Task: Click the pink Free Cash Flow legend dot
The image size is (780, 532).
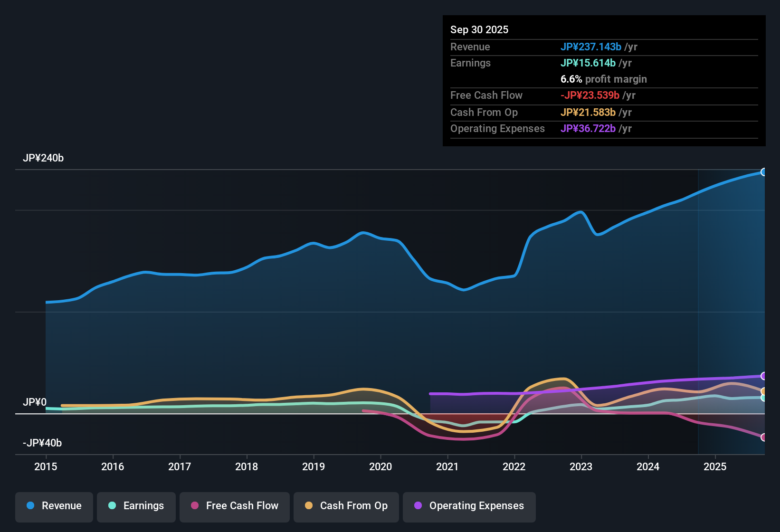Action: (195, 506)
